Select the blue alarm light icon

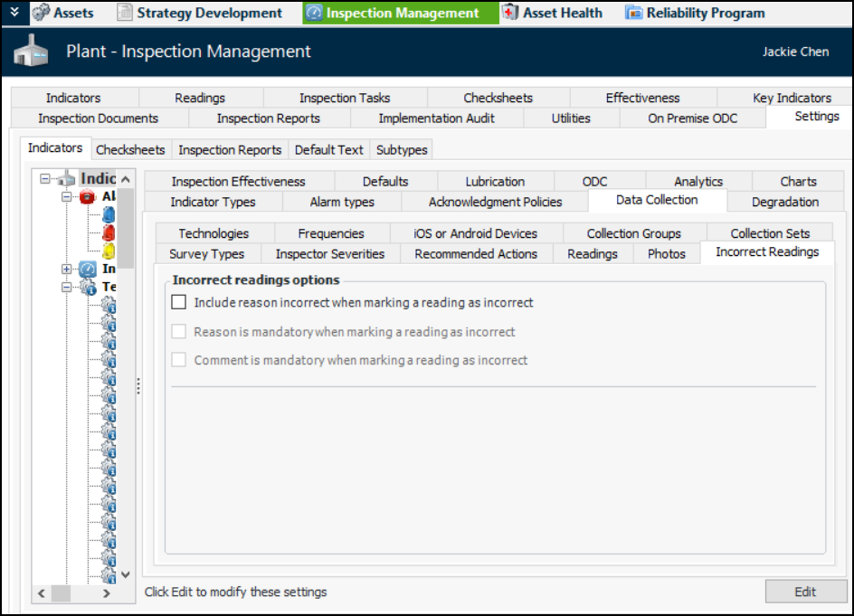coord(109,214)
